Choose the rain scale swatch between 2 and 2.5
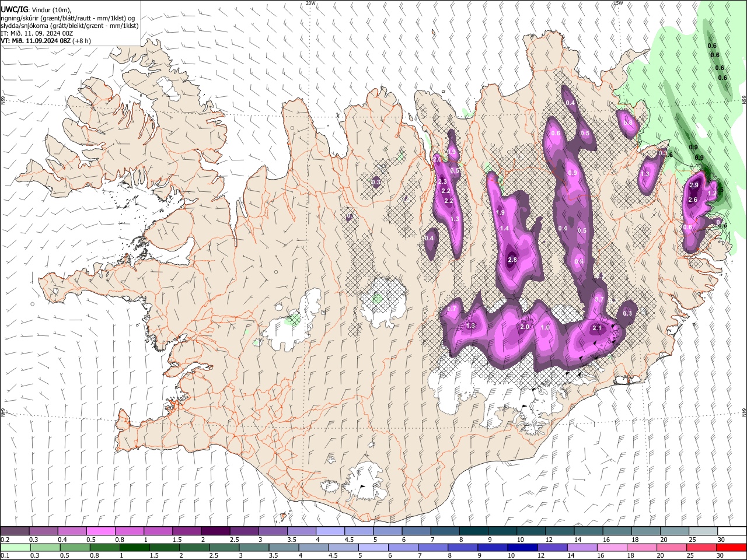Viewport: 747px width, 560px height. coord(194,547)
